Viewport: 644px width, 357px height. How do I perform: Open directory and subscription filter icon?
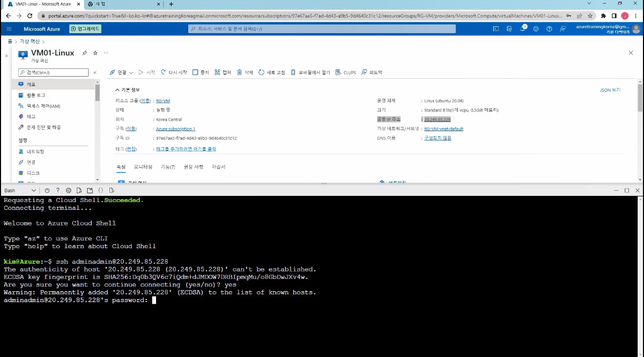(x=509, y=29)
